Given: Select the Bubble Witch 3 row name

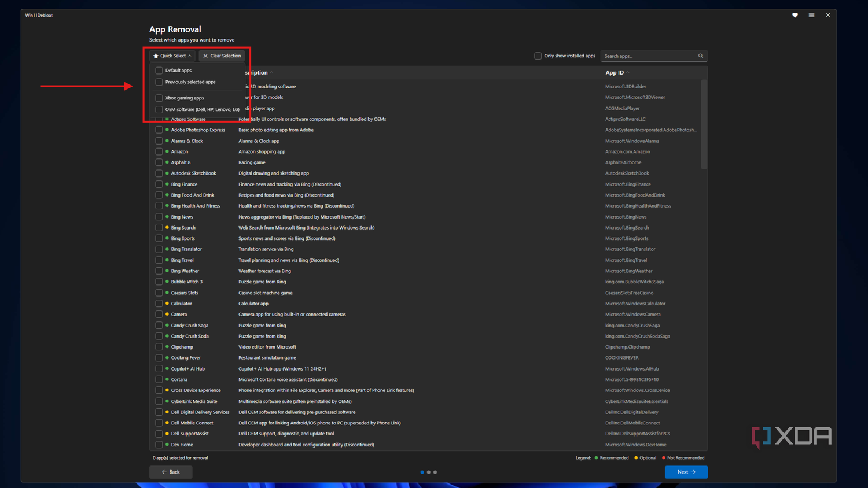Looking at the screenshot, I should [187, 282].
